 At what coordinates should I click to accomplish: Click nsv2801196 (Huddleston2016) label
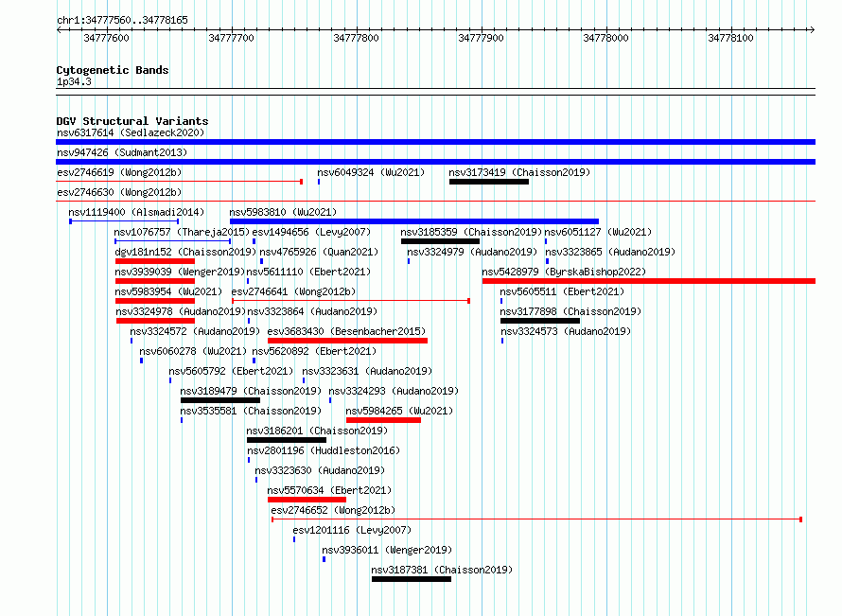point(324,450)
